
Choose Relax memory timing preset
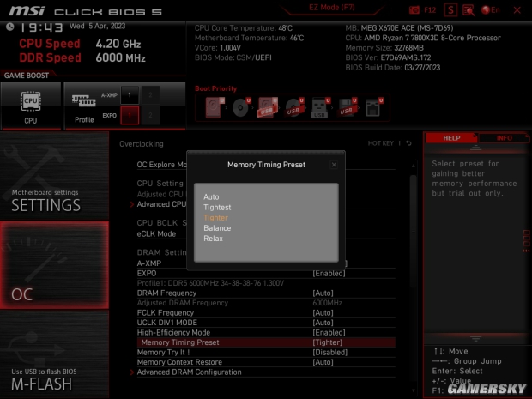coord(213,239)
